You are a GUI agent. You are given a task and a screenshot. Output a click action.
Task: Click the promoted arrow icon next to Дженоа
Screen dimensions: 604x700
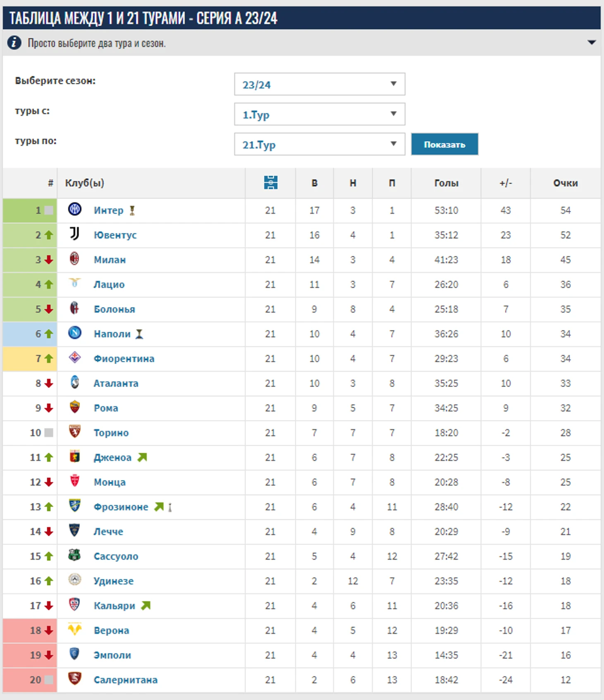(142, 457)
